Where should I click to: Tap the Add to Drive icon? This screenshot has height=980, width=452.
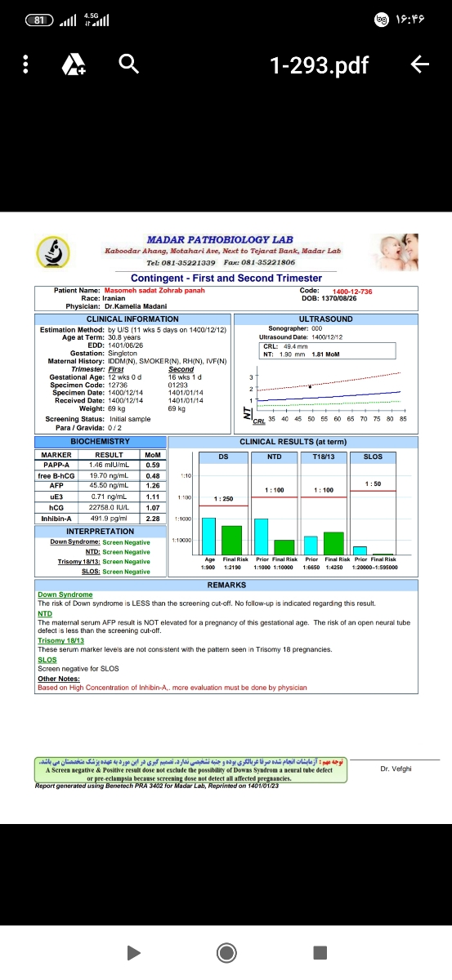pyautogui.click(x=74, y=64)
